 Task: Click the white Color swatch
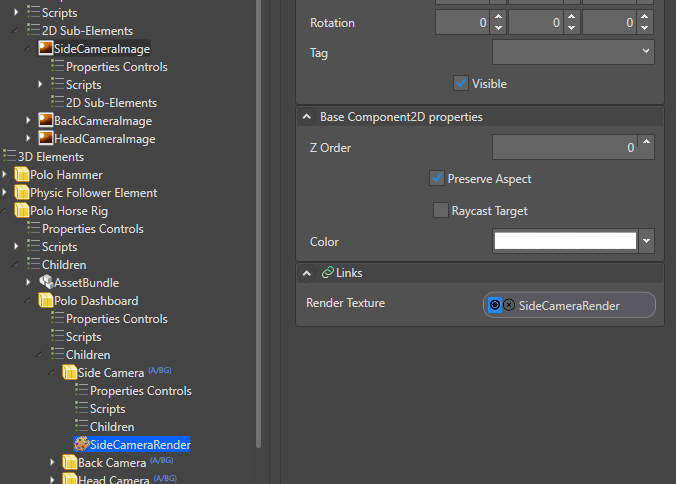565,241
